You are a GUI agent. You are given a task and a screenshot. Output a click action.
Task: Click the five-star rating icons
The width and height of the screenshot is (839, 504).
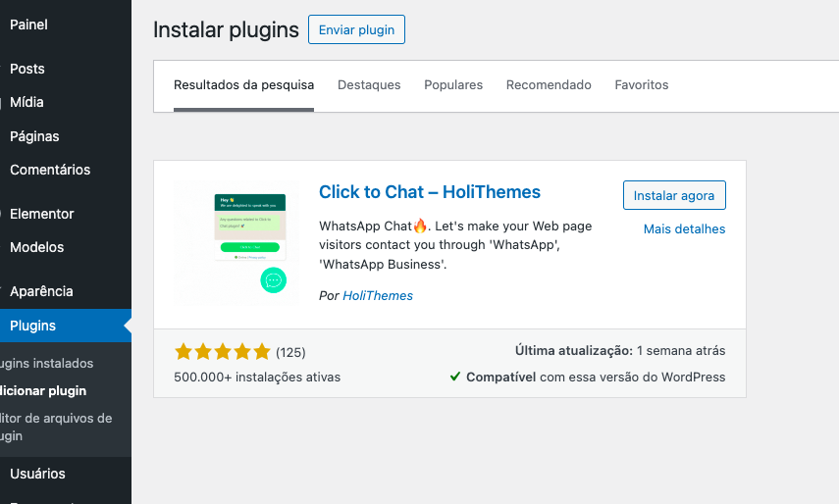[x=223, y=352]
